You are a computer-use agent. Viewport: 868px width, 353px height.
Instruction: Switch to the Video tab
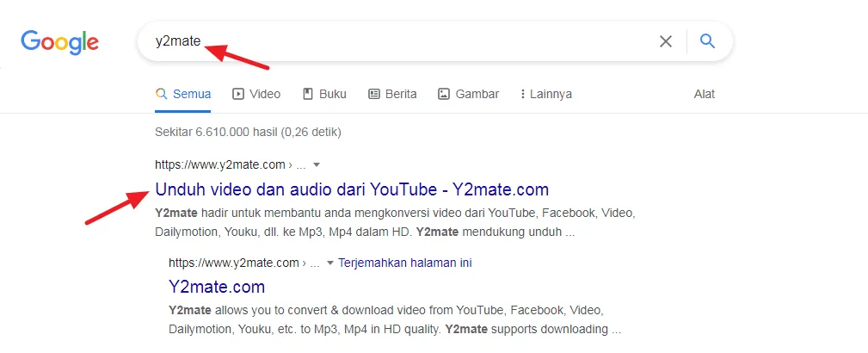tap(256, 94)
